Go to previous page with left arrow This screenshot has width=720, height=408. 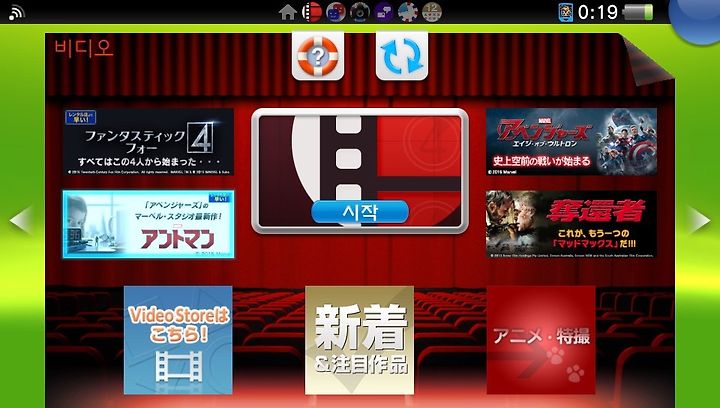(x=21, y=220)
